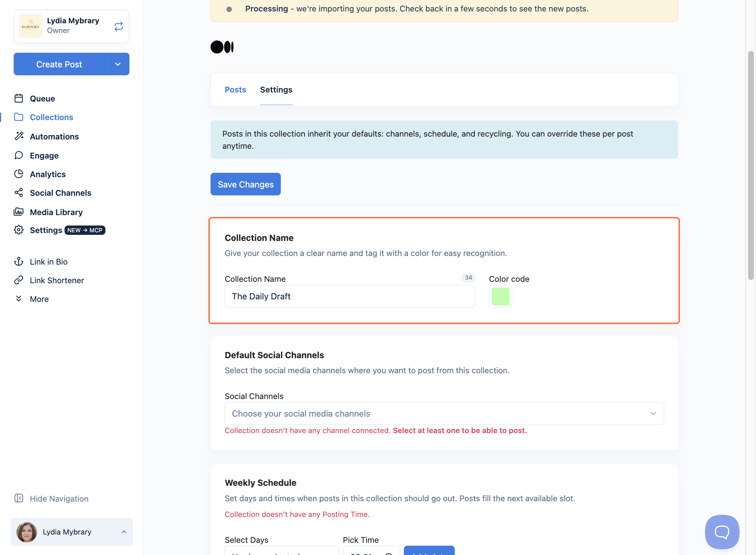Image resolution: width=756 pixels, height=555 pixels.
Task: Open Analytics via the pie chart icon
Action: 19,174
